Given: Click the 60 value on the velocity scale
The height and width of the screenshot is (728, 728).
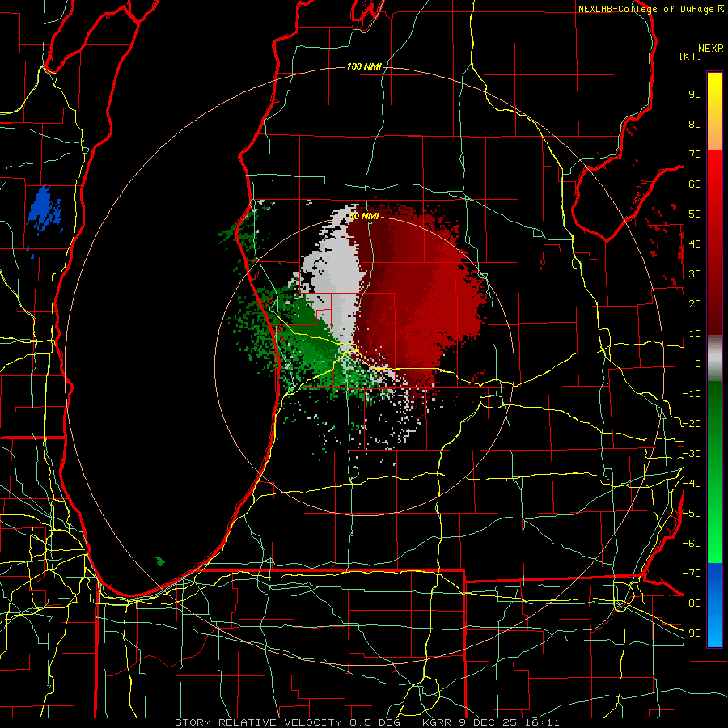Looking at the screenshot, I should pyautogui.click(x=695, y=184).
